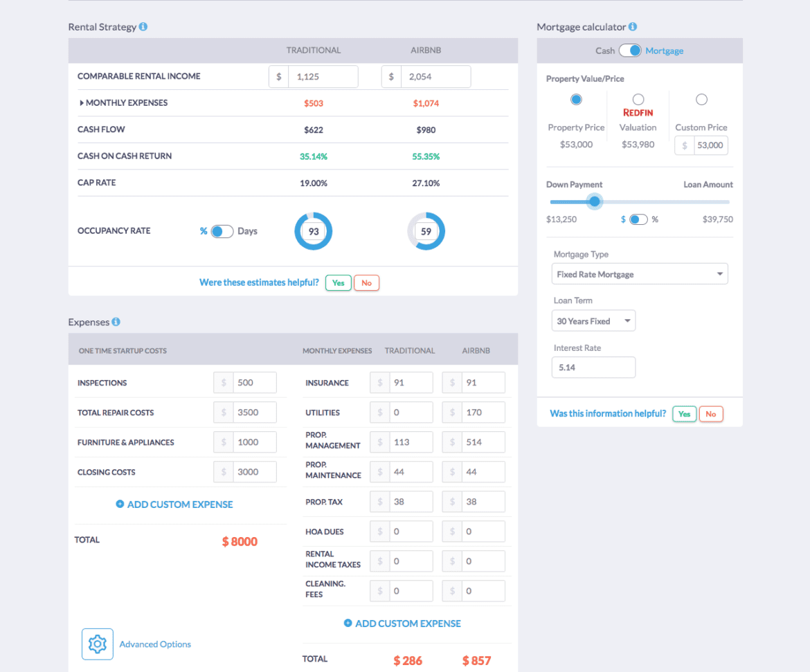The width and height of the screenshot is (810, 672).
Task: Click plus icon to add custom monthly expense
Action: point(347,623)
